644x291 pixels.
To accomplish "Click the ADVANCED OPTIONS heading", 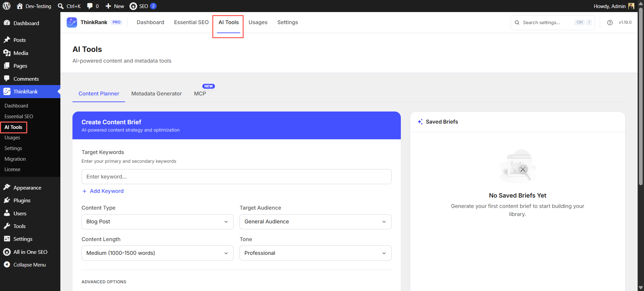I will point(104,282).
